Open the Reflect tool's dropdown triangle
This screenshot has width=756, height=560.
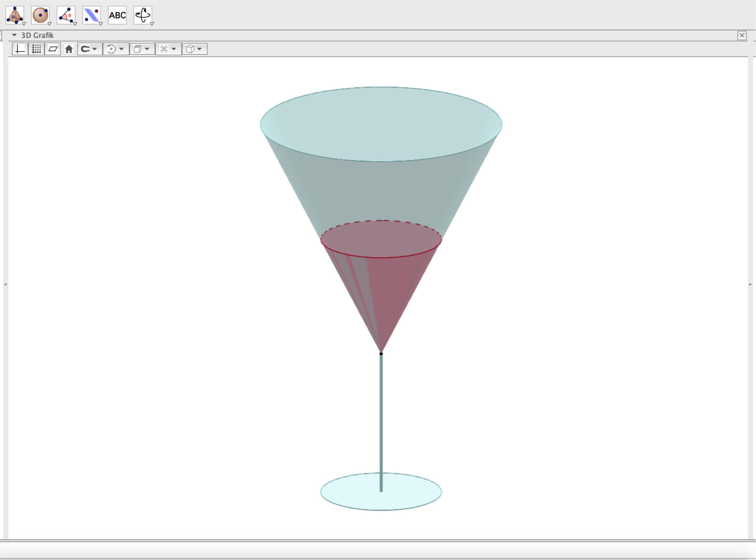click(x=101, y=24)
